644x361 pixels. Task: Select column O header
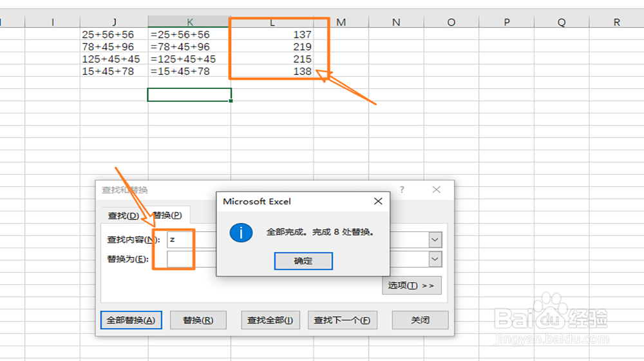tap(451, 22)
